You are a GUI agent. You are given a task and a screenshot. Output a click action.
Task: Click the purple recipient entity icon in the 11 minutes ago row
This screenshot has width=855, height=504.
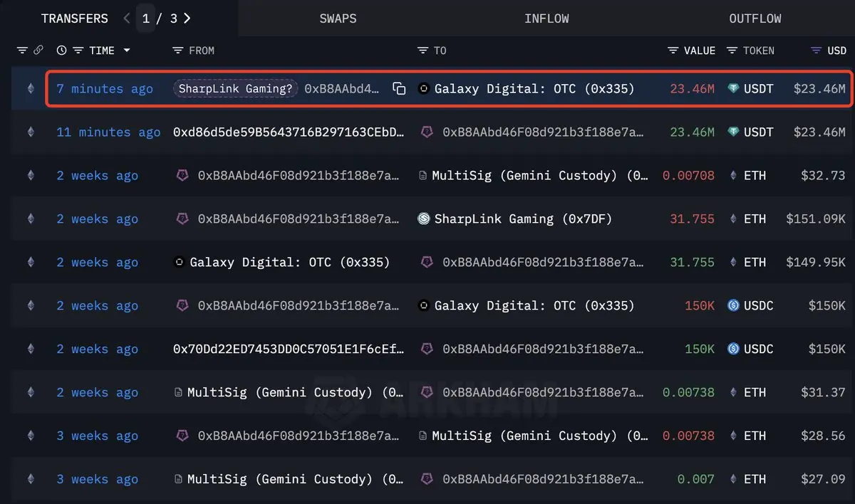click(427, 132)
